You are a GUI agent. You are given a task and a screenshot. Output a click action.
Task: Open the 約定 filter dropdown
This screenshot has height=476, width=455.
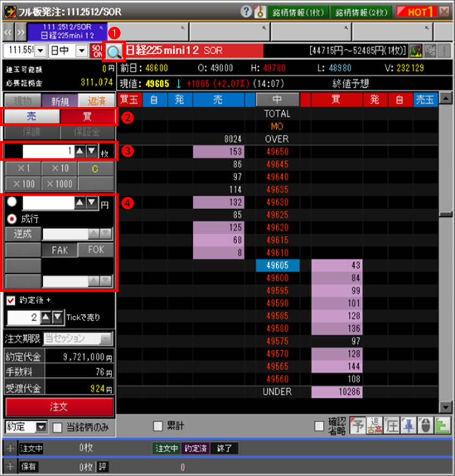coord(41,427)
